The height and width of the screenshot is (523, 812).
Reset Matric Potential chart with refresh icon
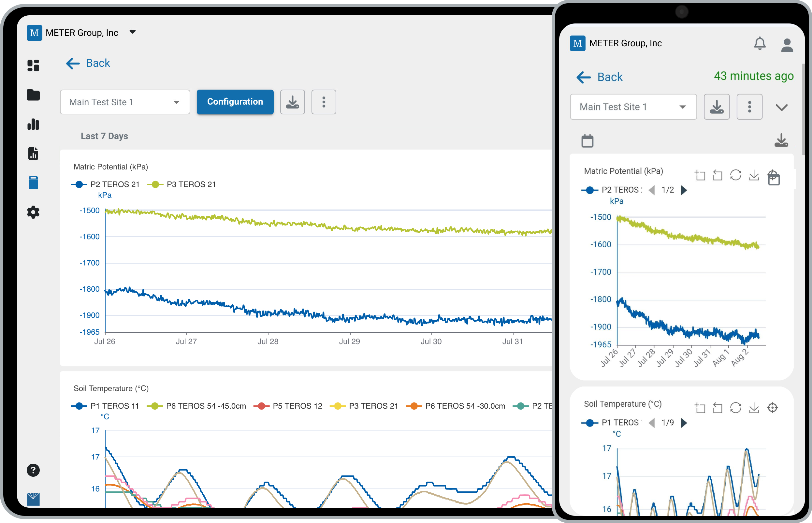[735, 175]
